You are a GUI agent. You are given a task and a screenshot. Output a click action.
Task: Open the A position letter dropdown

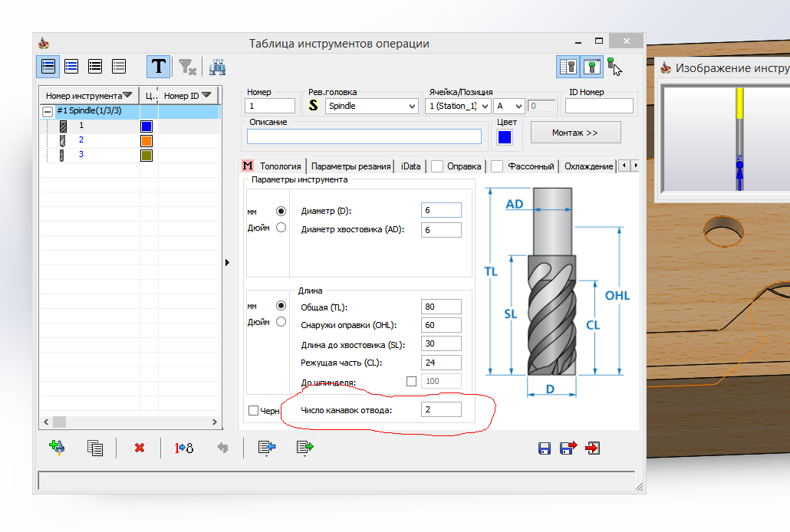[x=518, y=107]
